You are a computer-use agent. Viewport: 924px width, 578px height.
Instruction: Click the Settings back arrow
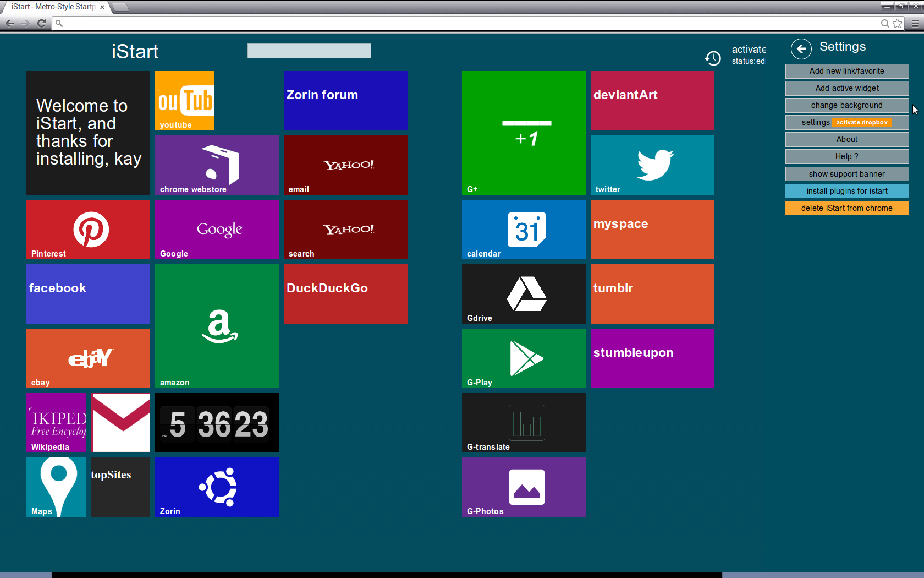point(801,49)
